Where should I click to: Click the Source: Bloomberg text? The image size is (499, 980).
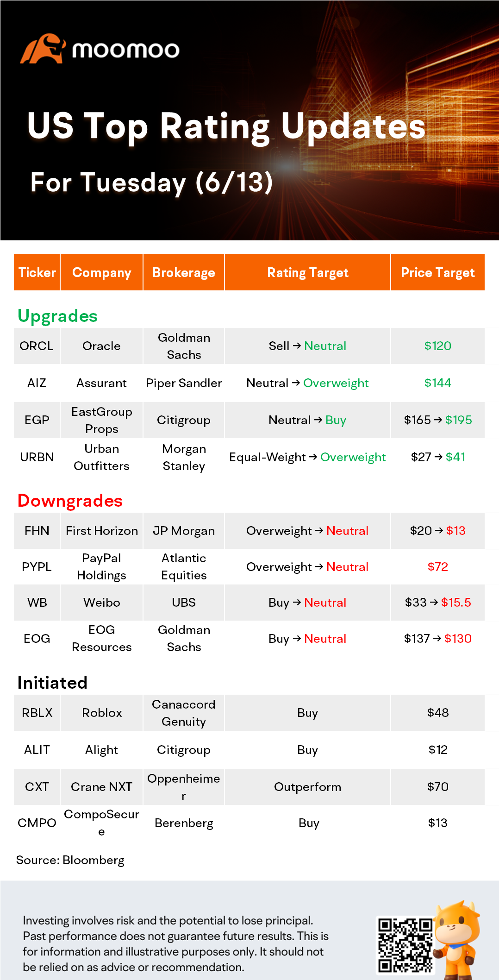click(70, 860)
